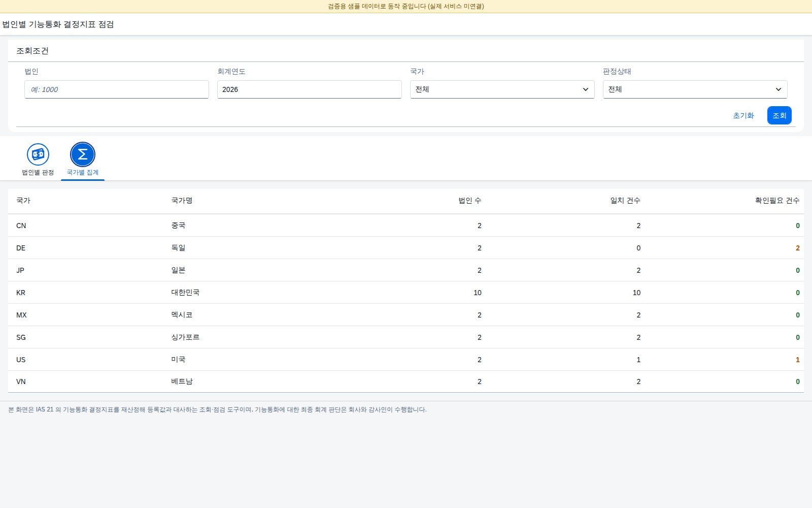Click the 확인필요 건수 value 2 in DE row
This screenshot has height=508, width=812.
pyautogui.click(x=798, y=248)
